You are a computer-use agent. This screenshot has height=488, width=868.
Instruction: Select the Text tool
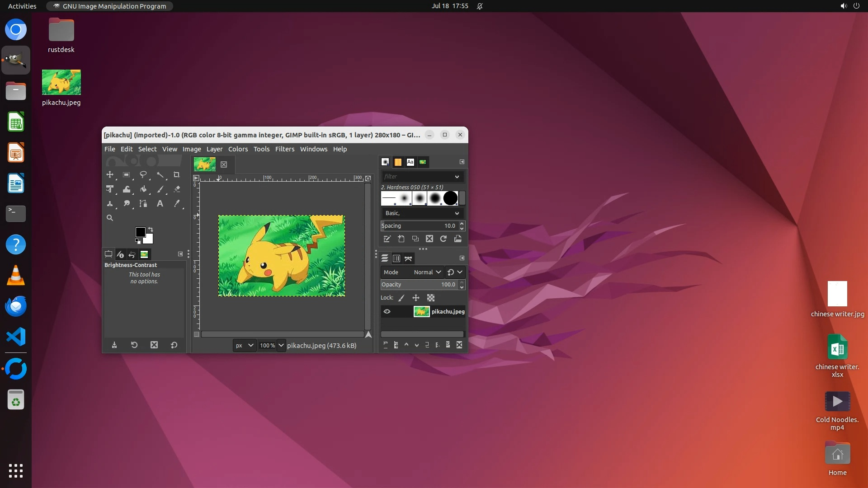coord(160,204)
